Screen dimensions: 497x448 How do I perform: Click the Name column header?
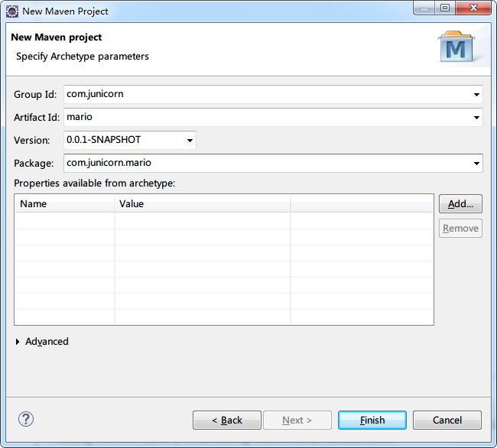(x=64, y=203)
